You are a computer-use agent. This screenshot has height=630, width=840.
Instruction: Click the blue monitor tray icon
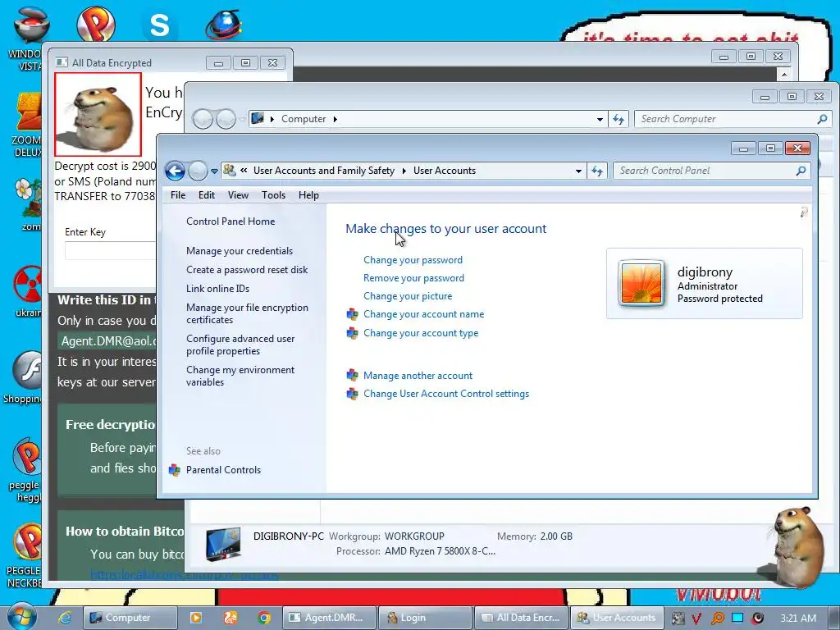[x=737, y=618]
